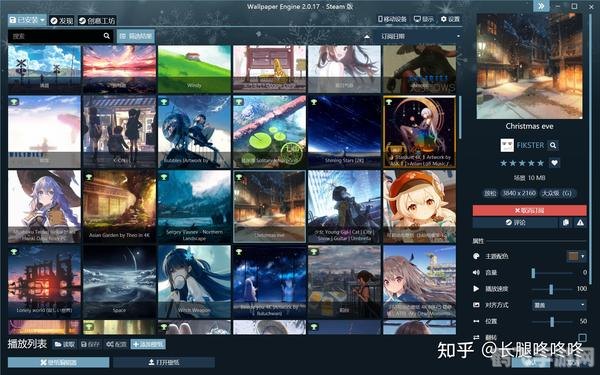Click the speaker icon for 音量
The image size is (600, 375).
point(476,272)
